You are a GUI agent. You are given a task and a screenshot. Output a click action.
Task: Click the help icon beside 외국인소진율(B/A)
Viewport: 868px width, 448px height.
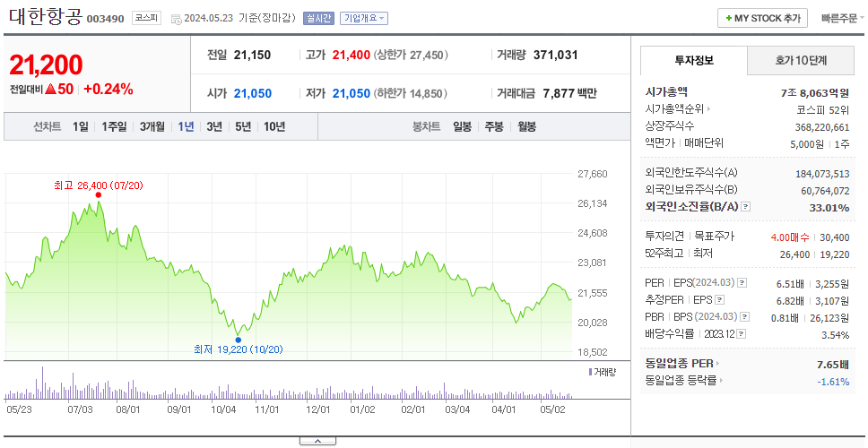[746, 207]
